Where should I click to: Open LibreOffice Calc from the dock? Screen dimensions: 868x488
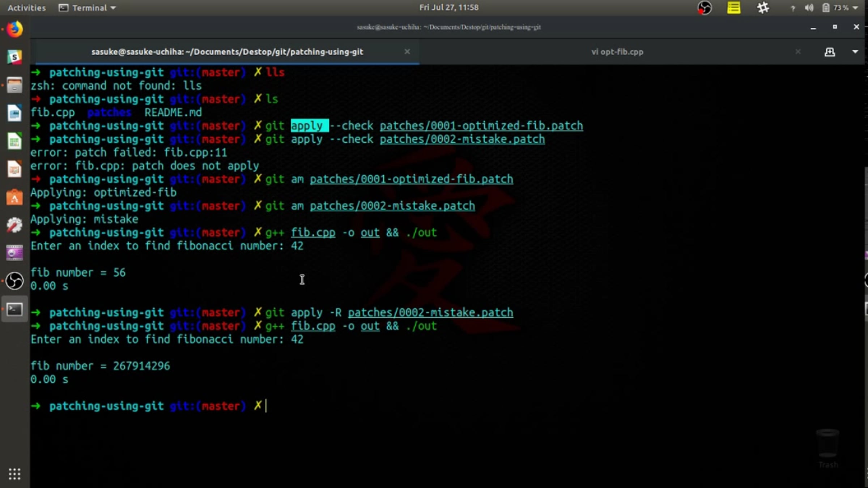tap(14, 141)
